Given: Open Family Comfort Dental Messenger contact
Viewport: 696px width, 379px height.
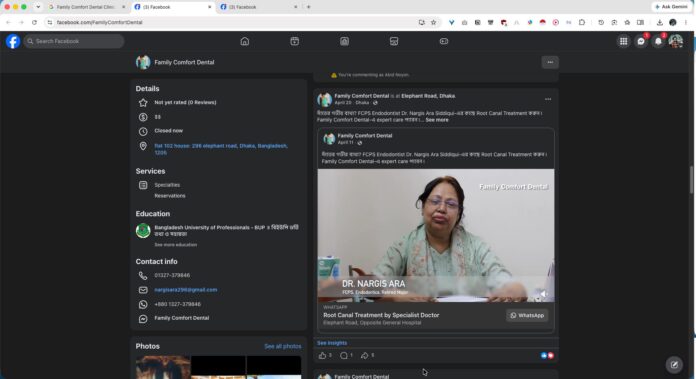Looking at the screenshot, I should [x=182, y=318].
